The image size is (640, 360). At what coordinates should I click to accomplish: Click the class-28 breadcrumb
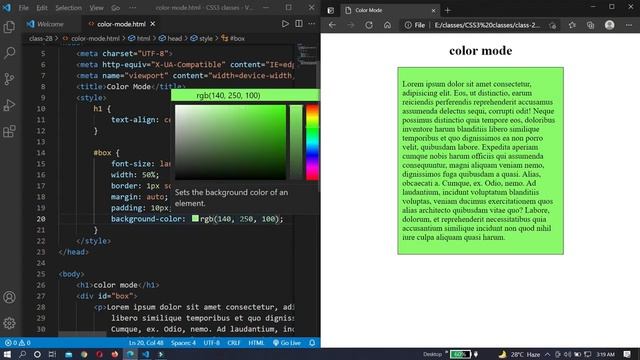pyautogui.click(x=41, y=38)
